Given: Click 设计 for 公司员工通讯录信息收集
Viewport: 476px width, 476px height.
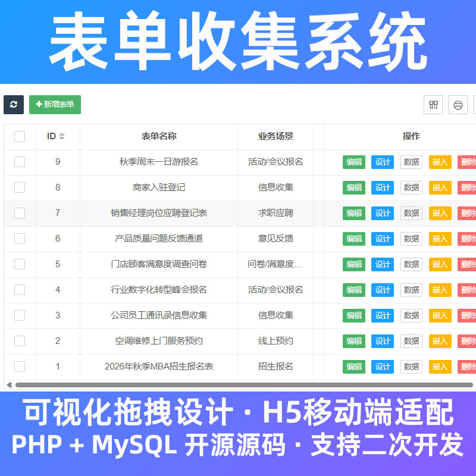Looking at the screenshot, I should point(383,316).
